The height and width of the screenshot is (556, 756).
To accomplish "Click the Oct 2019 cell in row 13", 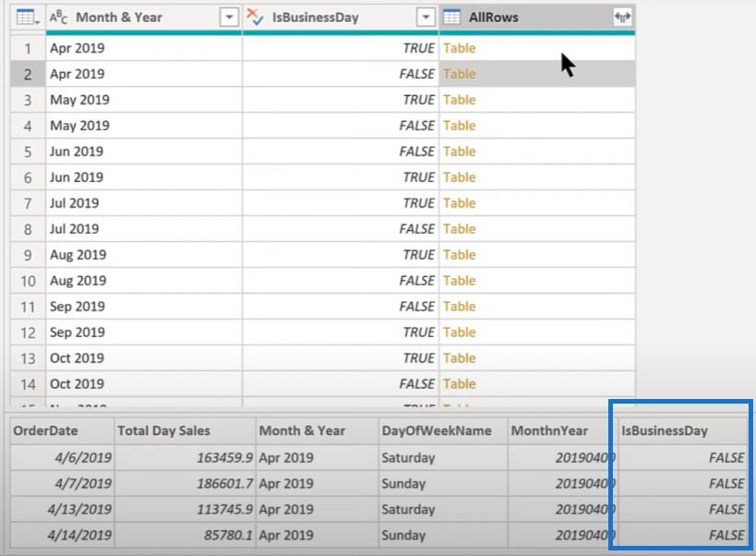I will coord(144,358).
